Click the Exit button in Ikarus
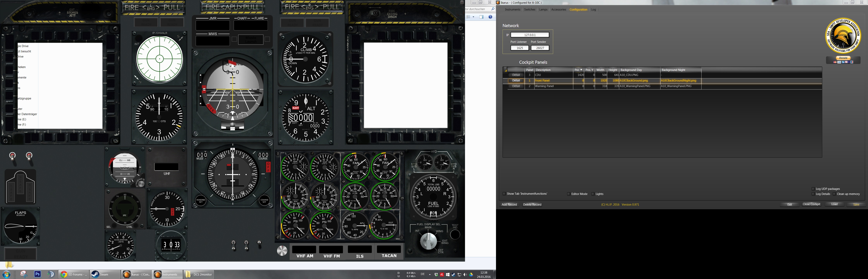This screenshot has height=279, width=868. [x=790, y=205]
